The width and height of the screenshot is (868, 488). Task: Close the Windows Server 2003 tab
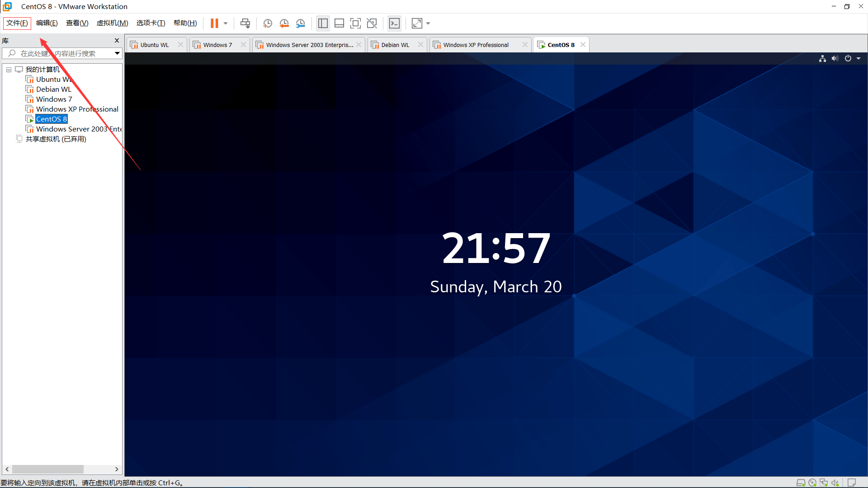click(359, 44)
